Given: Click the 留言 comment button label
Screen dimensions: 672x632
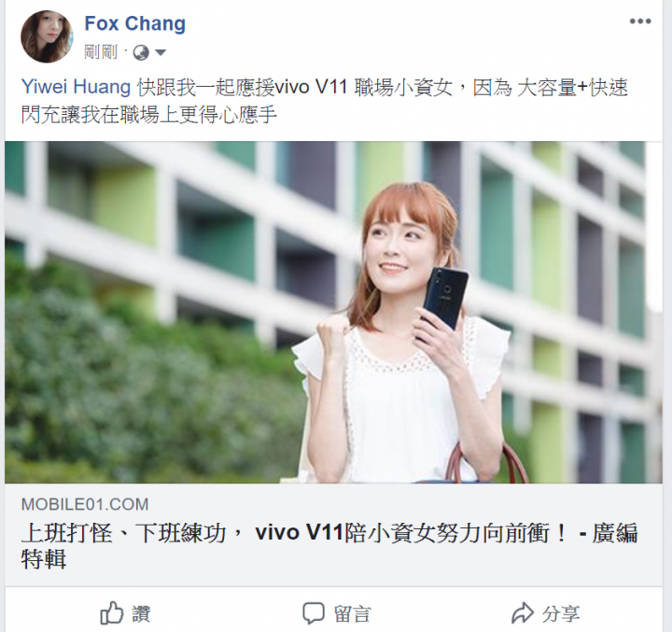Looking at the screenshot, I should (x=352, y=613).
